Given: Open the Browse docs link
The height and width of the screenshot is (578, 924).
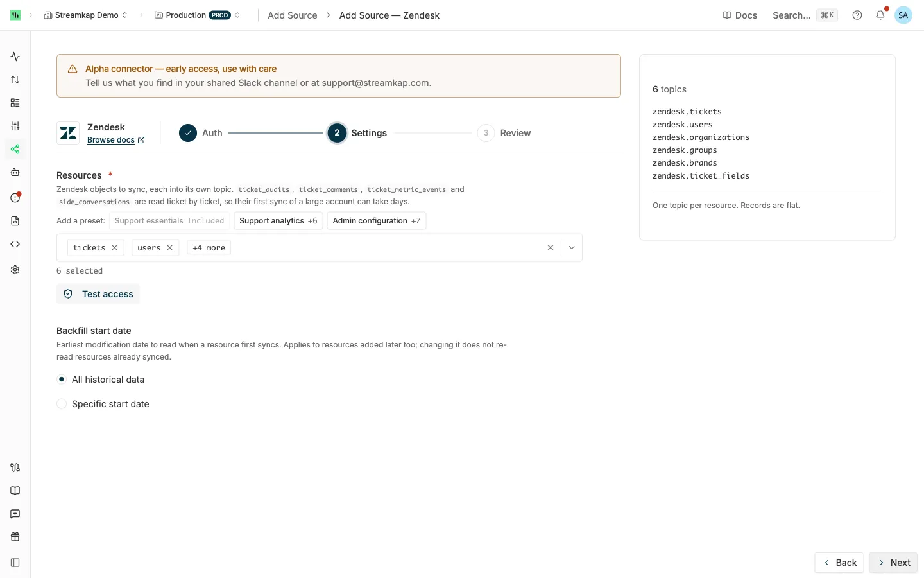Looking at the screenshot, I should click(116, 140).
